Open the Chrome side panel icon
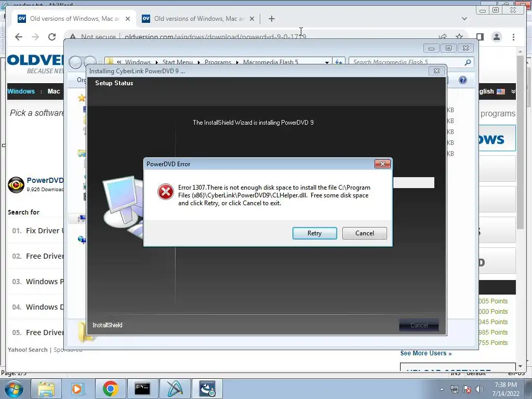The image size is (532, 399). [x=480, y=37]
